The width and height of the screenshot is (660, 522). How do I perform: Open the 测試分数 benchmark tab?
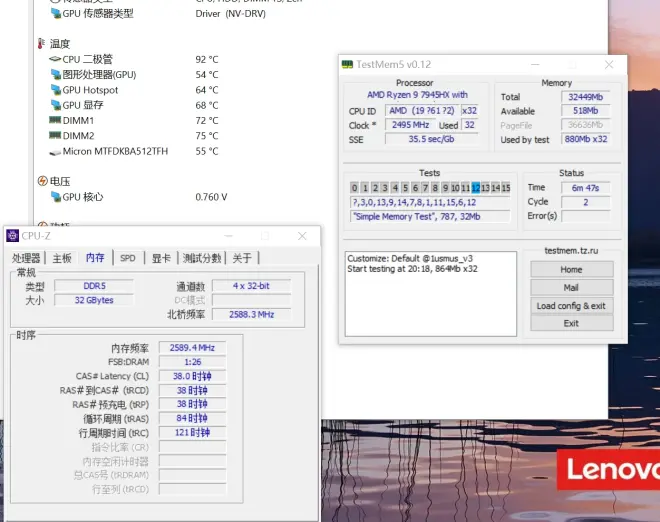coord(203,258)
